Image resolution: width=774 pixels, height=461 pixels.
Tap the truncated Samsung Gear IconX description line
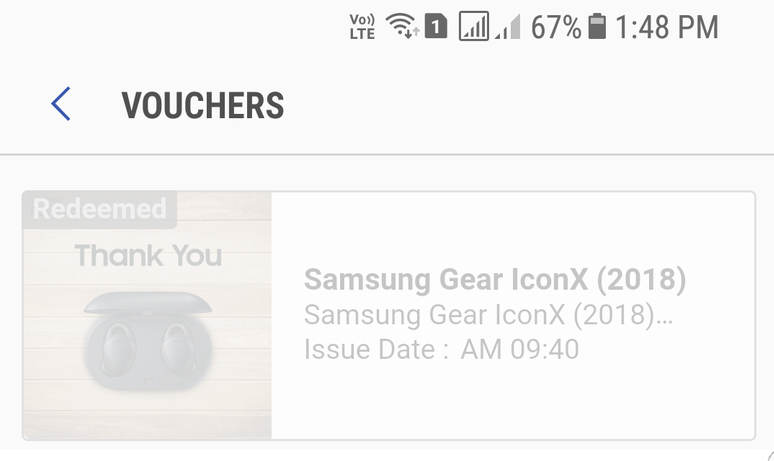click(x=488, y=315)
